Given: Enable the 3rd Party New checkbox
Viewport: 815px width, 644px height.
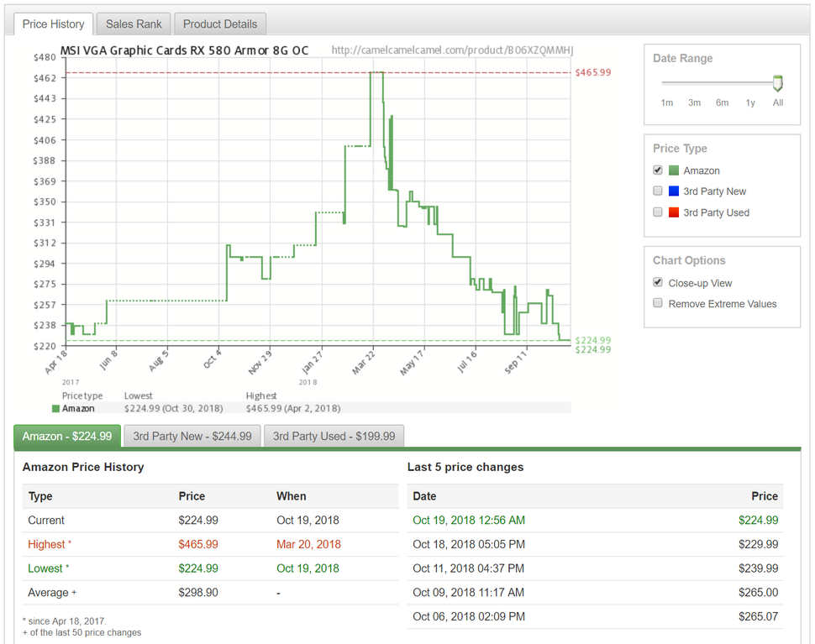Looking at the screenshot, I should click(658, 191).
